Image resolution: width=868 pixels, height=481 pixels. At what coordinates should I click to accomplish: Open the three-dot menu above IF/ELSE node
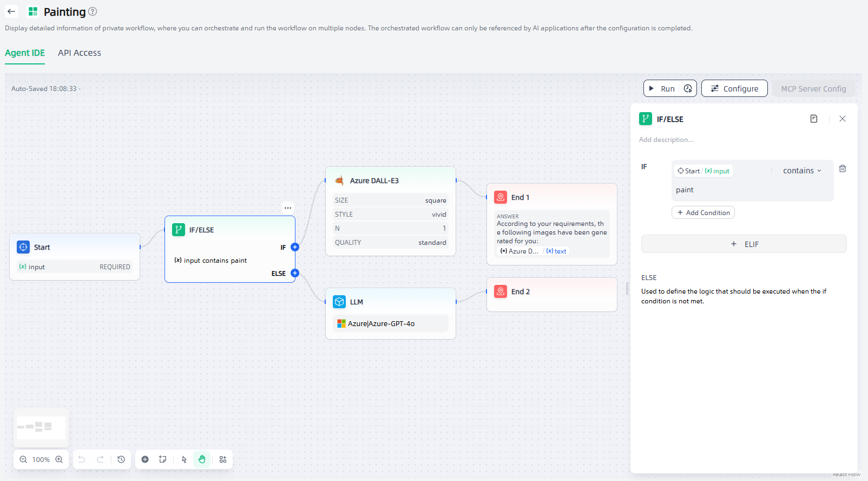(x=288, y=207)
